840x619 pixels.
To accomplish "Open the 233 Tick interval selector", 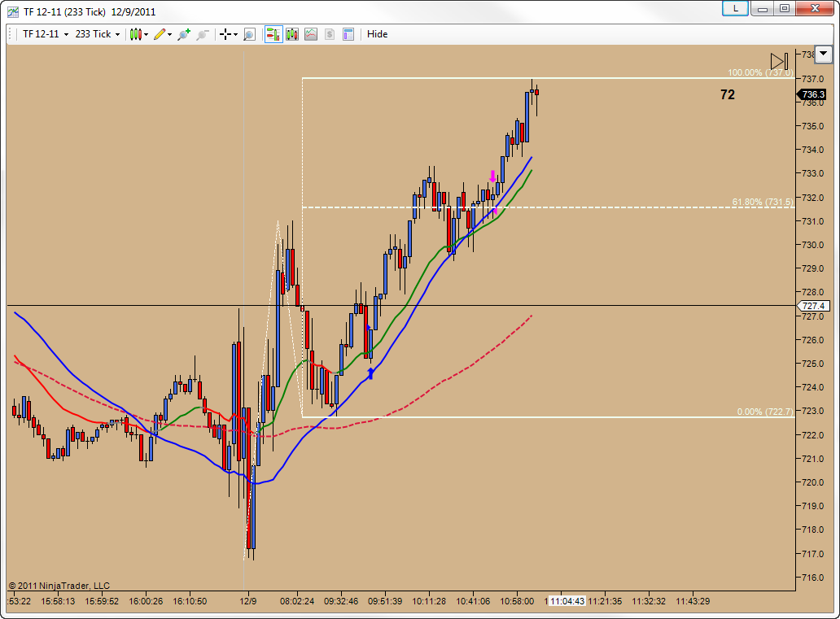I will click(98, 34).
